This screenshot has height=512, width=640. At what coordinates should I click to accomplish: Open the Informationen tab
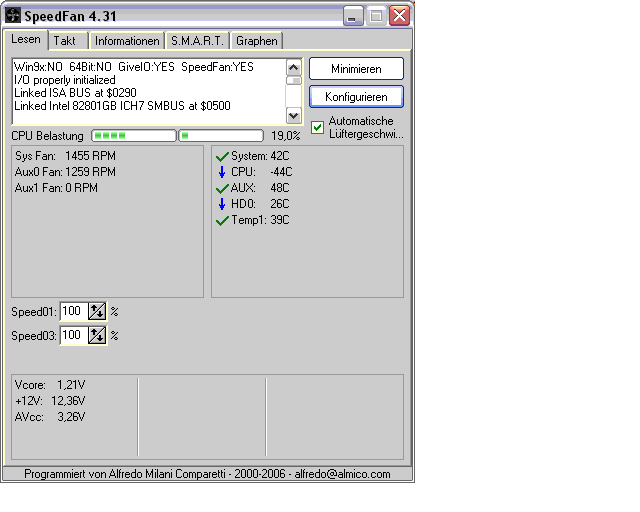pyautogui.click(x=127, y=41)
